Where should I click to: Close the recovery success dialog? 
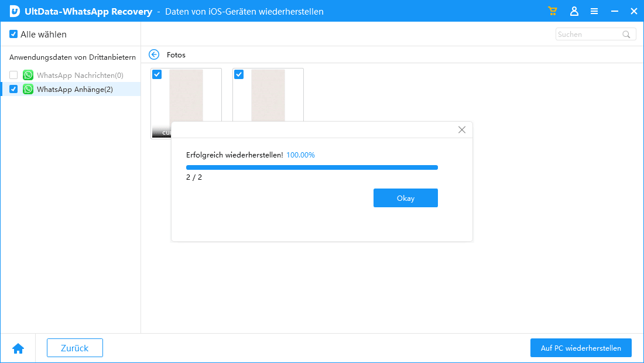(462, 130)
